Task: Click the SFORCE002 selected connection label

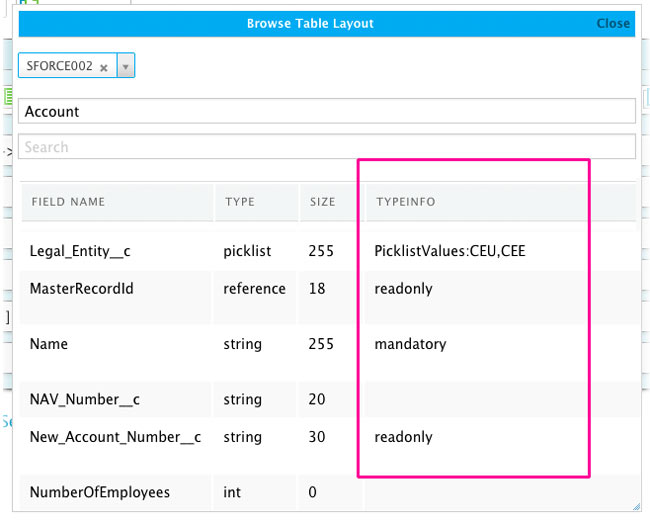Action: pos(59,66)
